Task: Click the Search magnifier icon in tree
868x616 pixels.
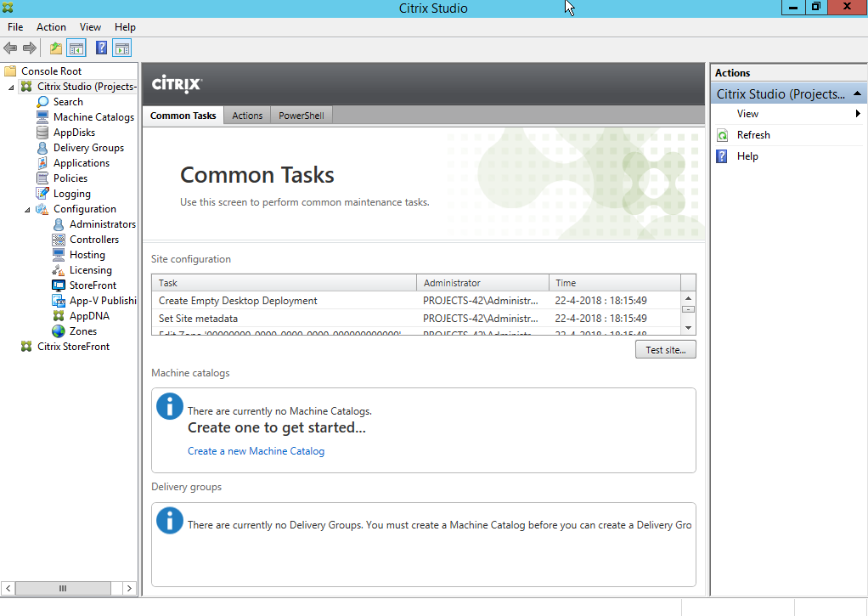Action: [x=42, y=102]
